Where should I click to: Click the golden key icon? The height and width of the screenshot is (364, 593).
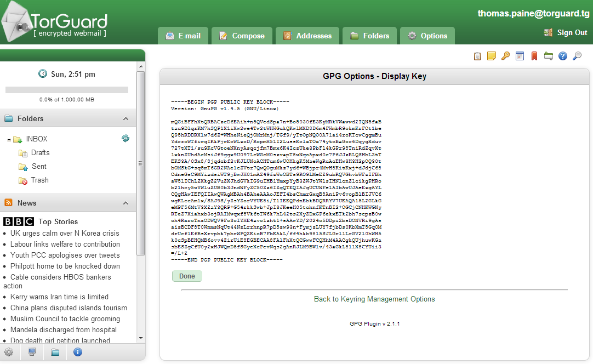tap(506, 56)
